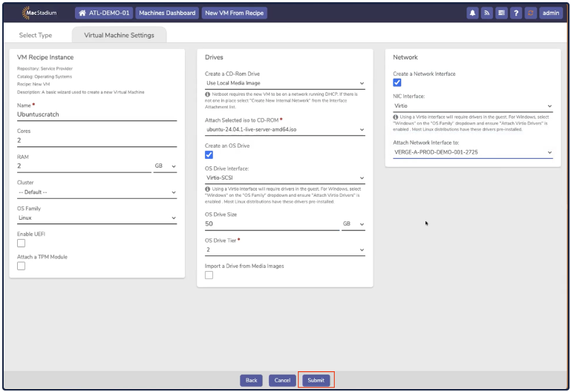Click the Cores input field

(97, 140)
